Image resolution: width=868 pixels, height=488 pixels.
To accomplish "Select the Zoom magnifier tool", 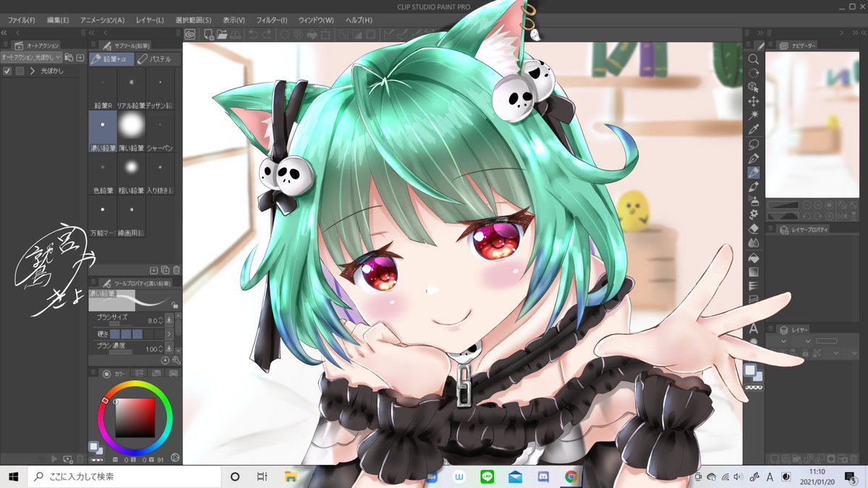I will pos(753,59).
